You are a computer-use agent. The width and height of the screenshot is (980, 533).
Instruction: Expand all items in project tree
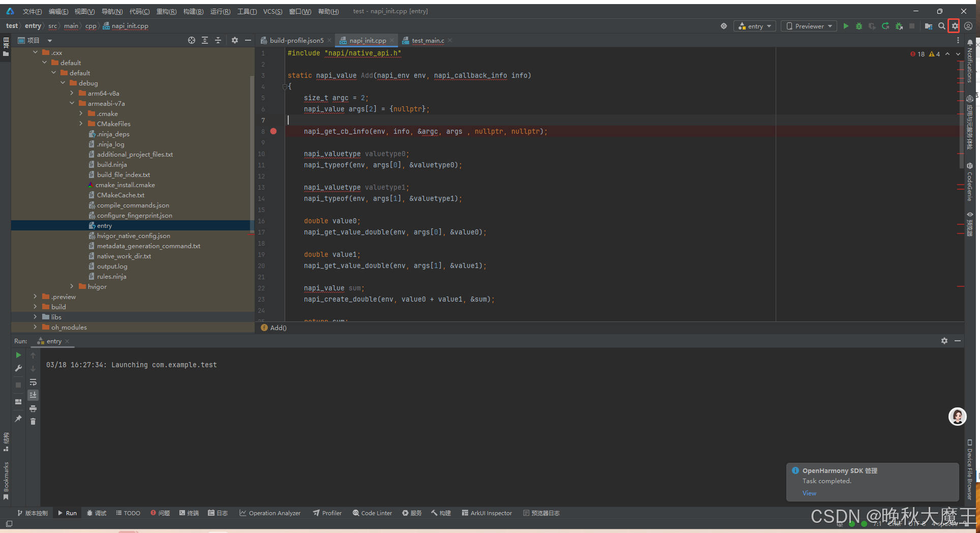click(205, 40)
